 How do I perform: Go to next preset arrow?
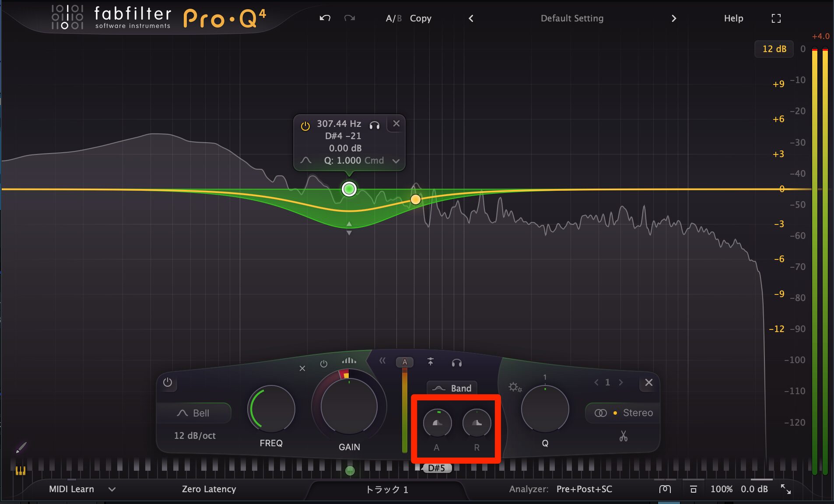[673, 18]
